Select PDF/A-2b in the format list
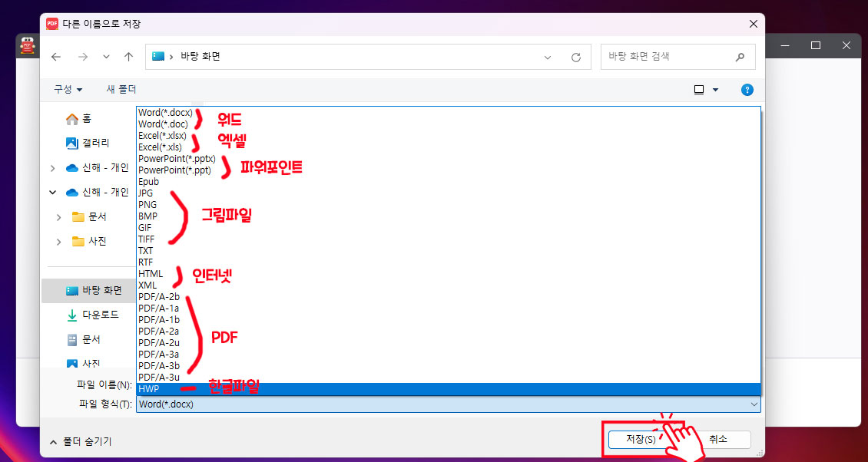This screenshot has width=868, height=462. (x=449, y=297)
